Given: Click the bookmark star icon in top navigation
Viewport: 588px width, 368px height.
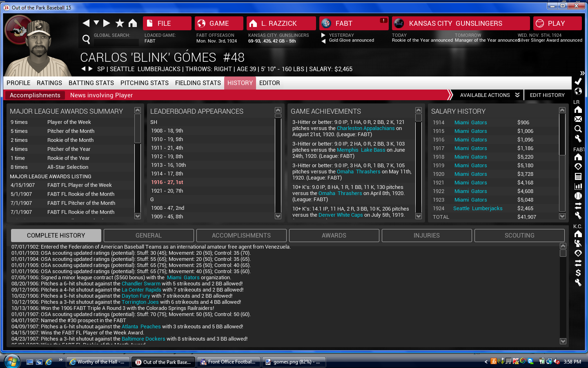Looking at the screenshot, I should click(120, 23).
